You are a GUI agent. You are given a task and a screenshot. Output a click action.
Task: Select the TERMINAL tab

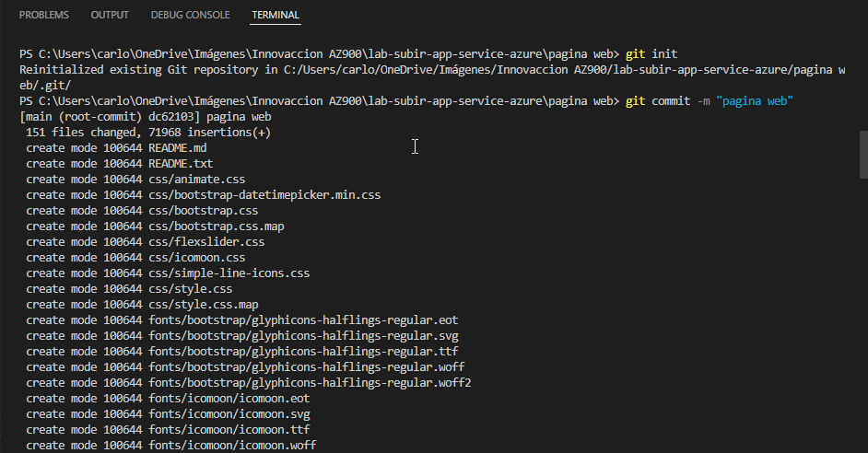point(276,15)
